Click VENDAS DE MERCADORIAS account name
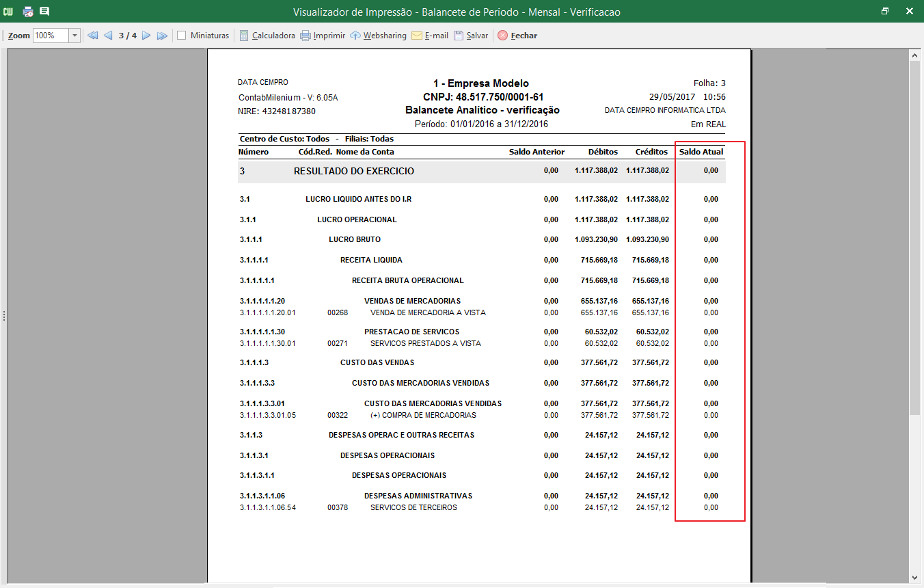 coord(412,301)
